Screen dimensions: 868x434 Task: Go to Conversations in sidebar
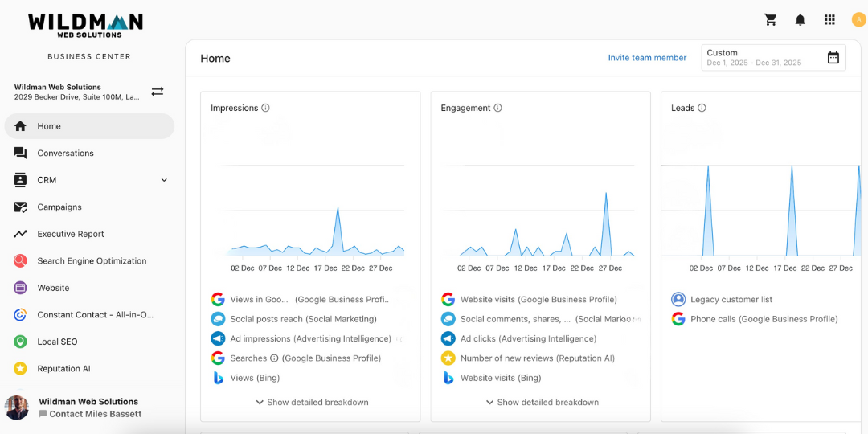[x=89, y=154]
